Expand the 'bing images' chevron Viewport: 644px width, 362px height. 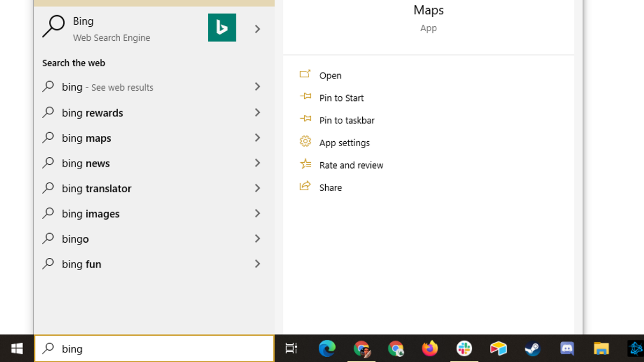point(258,213)
